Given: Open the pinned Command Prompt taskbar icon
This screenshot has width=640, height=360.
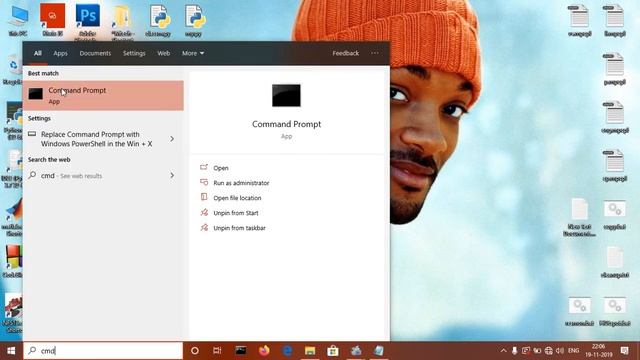Looking at the screenshot, I should [x=241, y=351].
